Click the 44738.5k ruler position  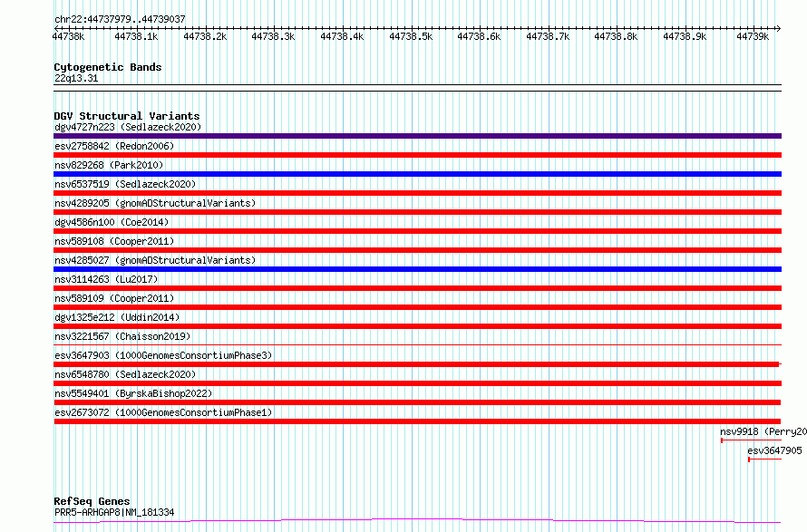click(411, 36)
